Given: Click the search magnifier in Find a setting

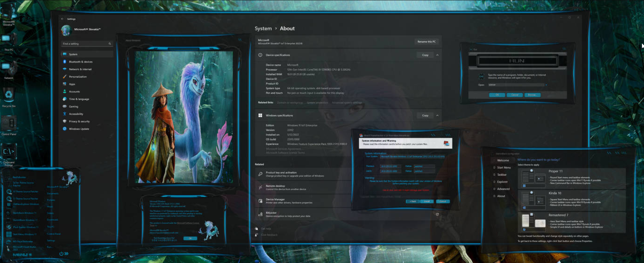Looking at the screenshot, I should click(x=109, y=44).
